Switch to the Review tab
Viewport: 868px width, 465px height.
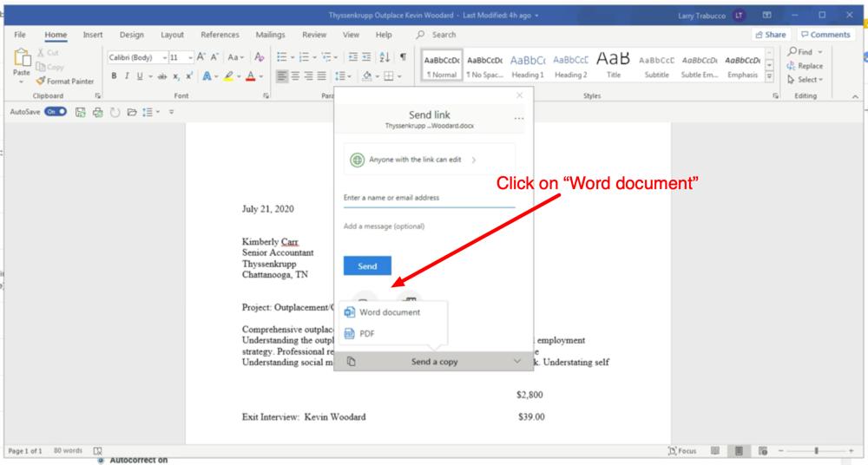tap(314, 35)
